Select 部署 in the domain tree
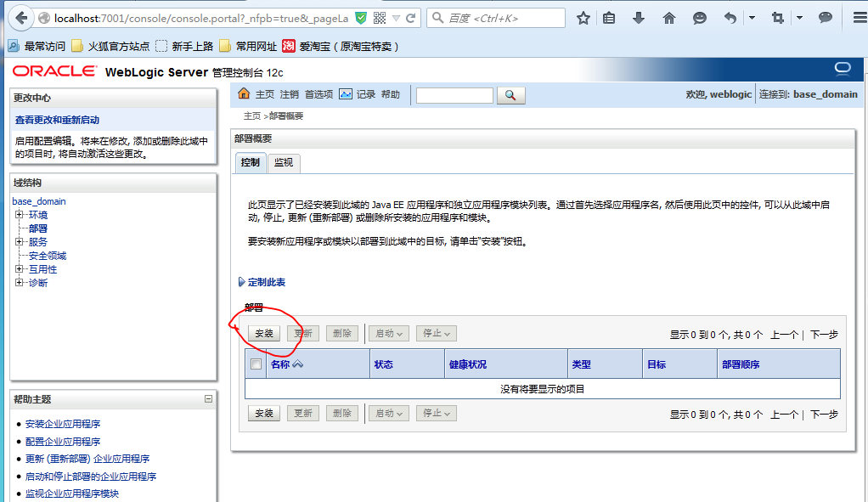 38,228
